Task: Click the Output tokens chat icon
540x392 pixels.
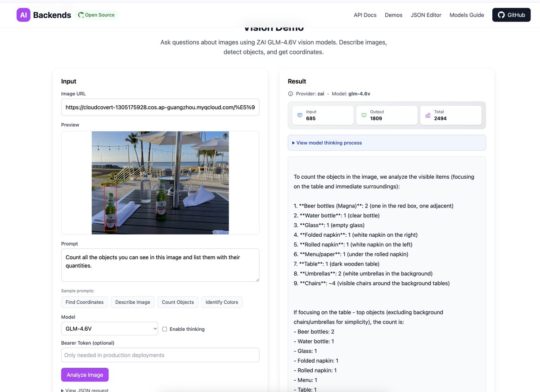Action: click(x=364, y=115)
